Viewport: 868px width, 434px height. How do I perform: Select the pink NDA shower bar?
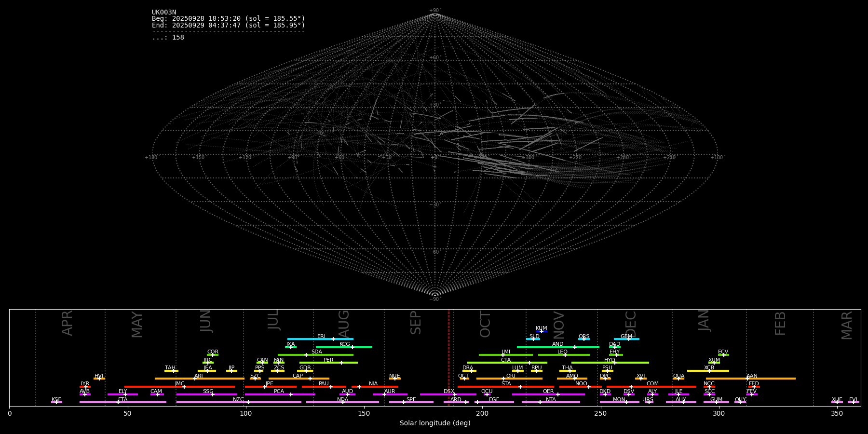pos(342,402)
